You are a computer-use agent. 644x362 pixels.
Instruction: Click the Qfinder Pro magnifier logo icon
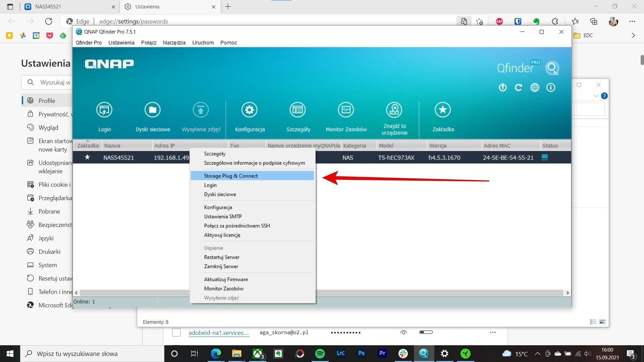[x=552, y=68]
